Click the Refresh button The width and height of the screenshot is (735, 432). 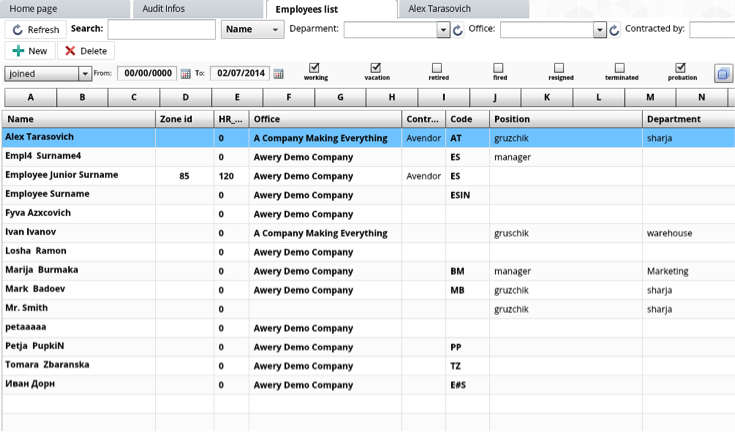coord(35,30)
